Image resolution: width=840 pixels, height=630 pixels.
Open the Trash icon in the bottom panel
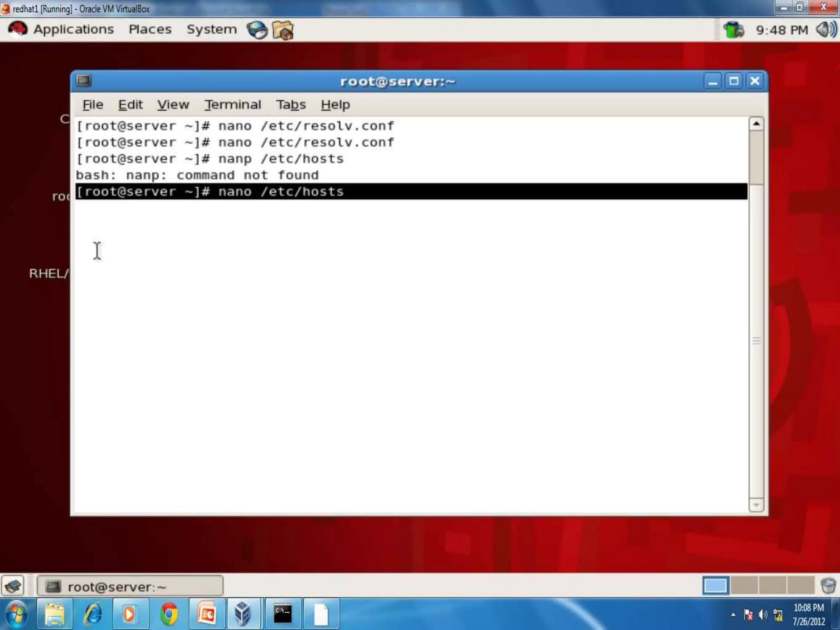(828, 585)
